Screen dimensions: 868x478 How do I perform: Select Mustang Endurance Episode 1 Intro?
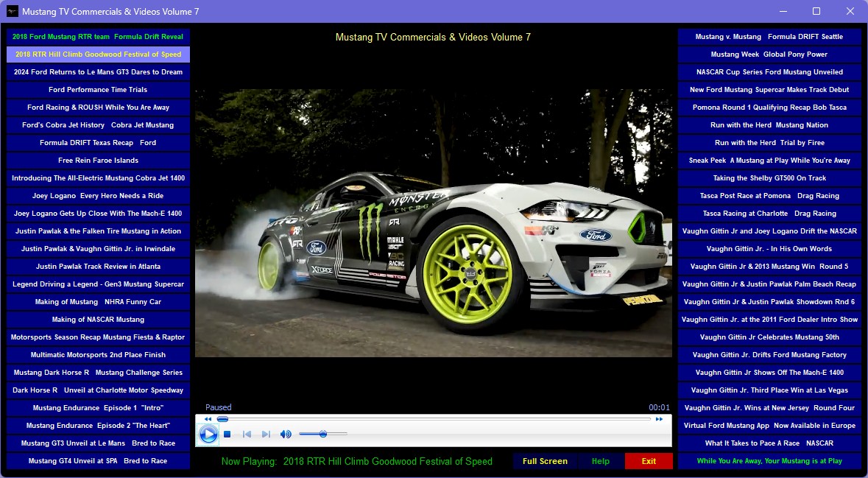98,408
